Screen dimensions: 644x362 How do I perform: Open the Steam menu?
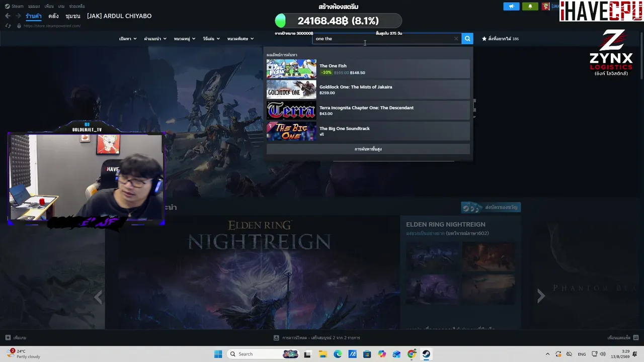(x=15, y=7)
